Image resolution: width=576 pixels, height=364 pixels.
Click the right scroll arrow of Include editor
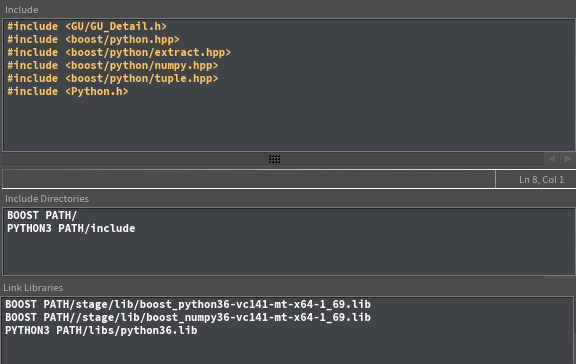[x=568, y=159]
